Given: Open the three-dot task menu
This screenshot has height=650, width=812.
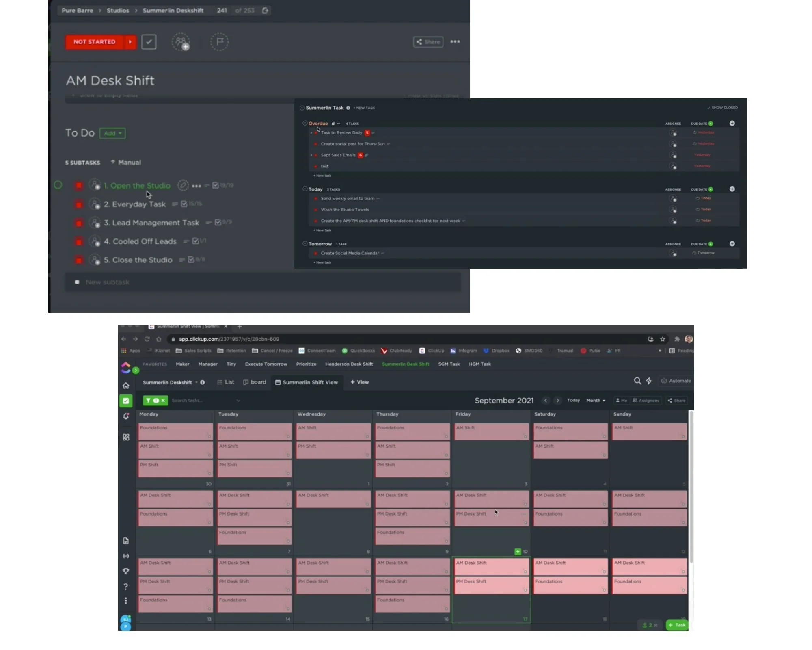Looking at the screenshot, I should (x=455, y=42).
